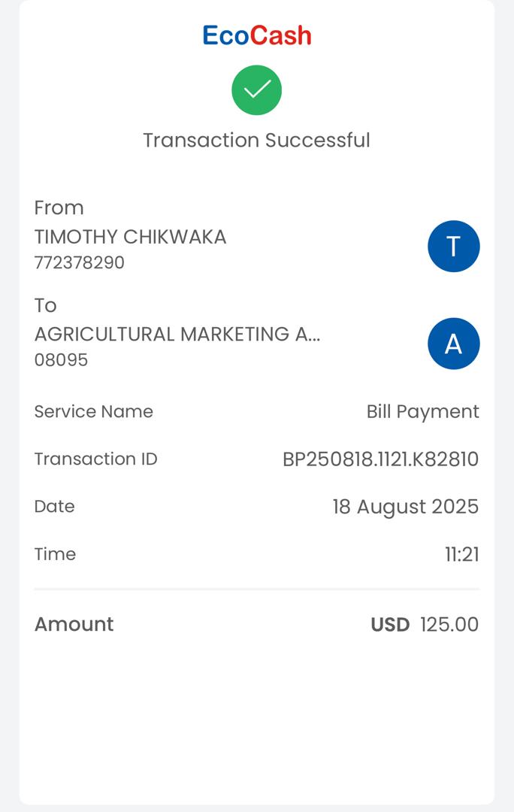Image resolution: width=514 pixels, height=812 pixels.
Task: Tap the EcoCash logo
Action: (257, 35)
